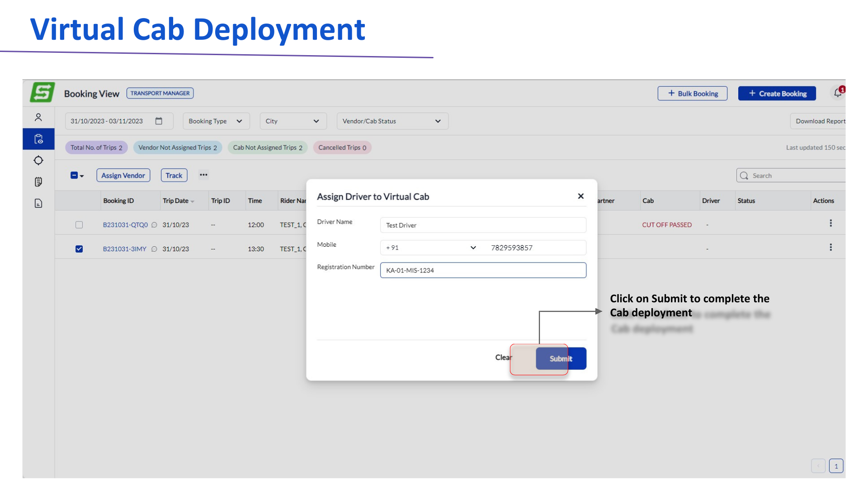Expand the Booking Type dropdown

pyautogui.click(x=216, y=121)
